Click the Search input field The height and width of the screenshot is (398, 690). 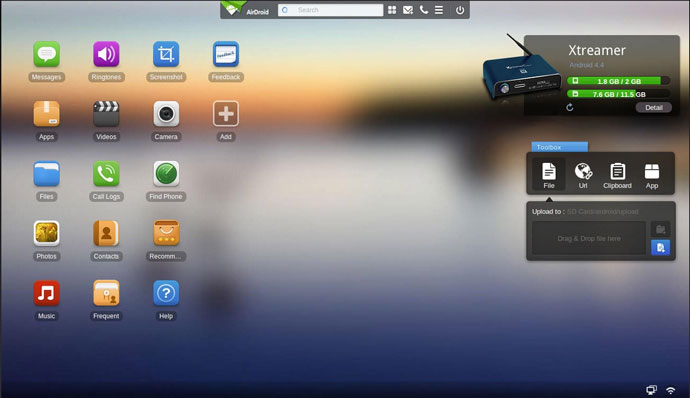click(330, 10)
